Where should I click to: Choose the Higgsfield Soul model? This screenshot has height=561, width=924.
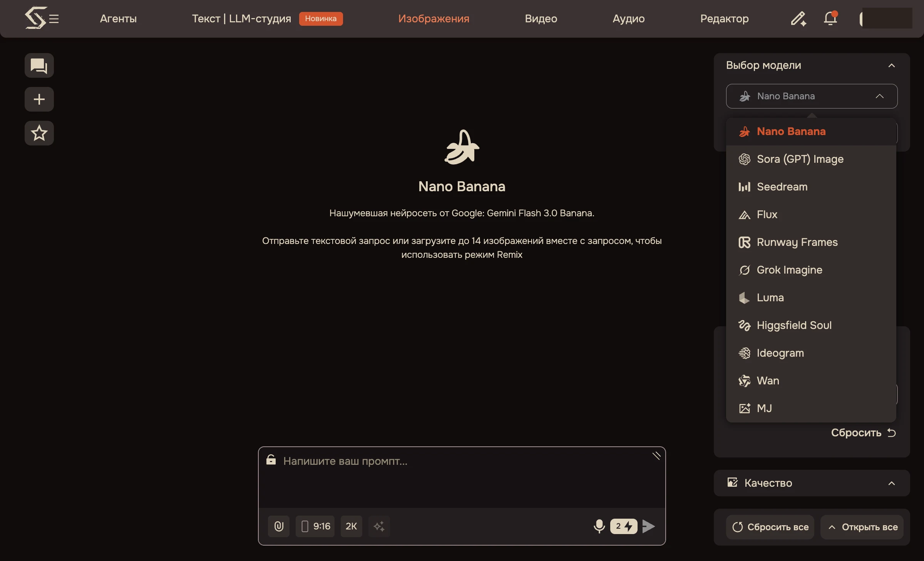(x=811, y=326)
